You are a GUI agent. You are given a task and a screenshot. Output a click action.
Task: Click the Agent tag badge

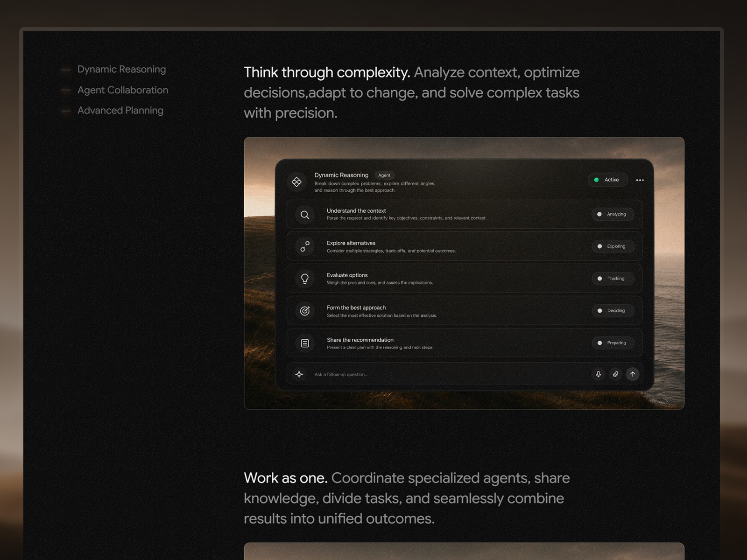(x=384, y=175)
